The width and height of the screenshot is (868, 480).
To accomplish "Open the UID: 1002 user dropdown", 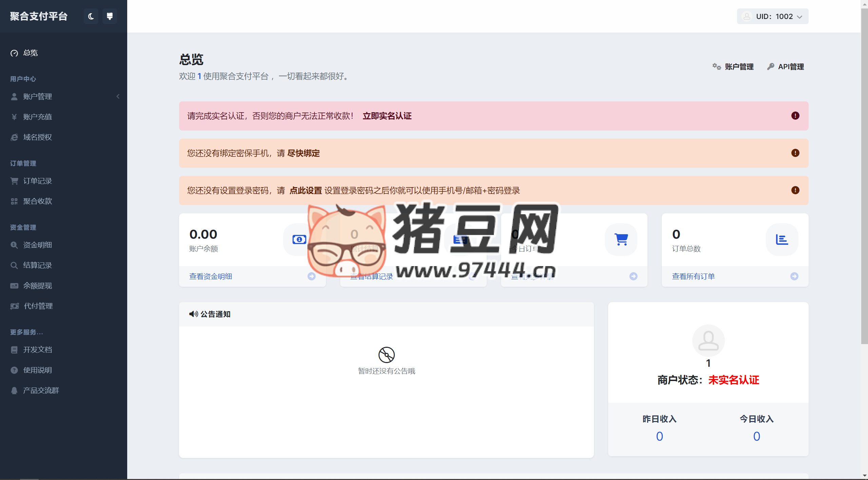I will (772, 16).
